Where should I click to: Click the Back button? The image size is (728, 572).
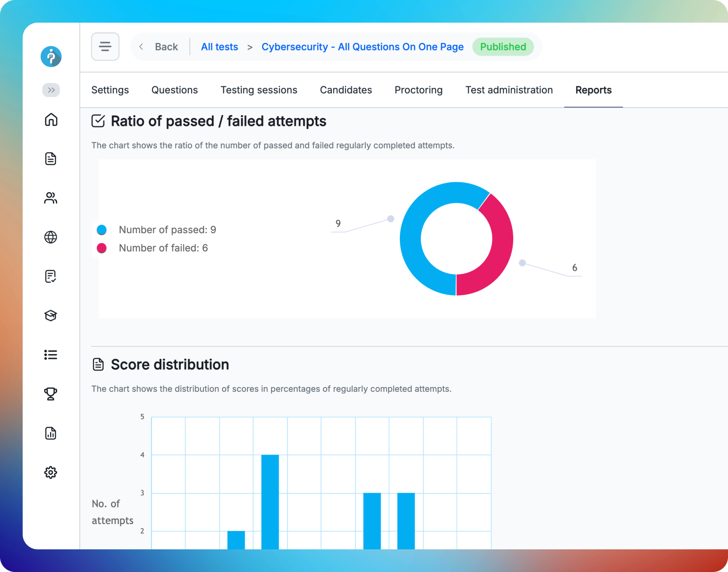click(166, 47)
